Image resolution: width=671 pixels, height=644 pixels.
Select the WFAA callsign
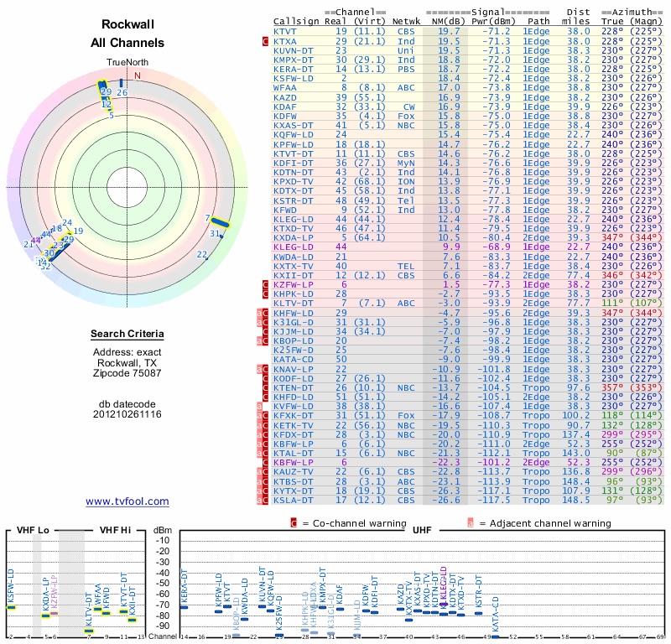click(x=285, y=88)
